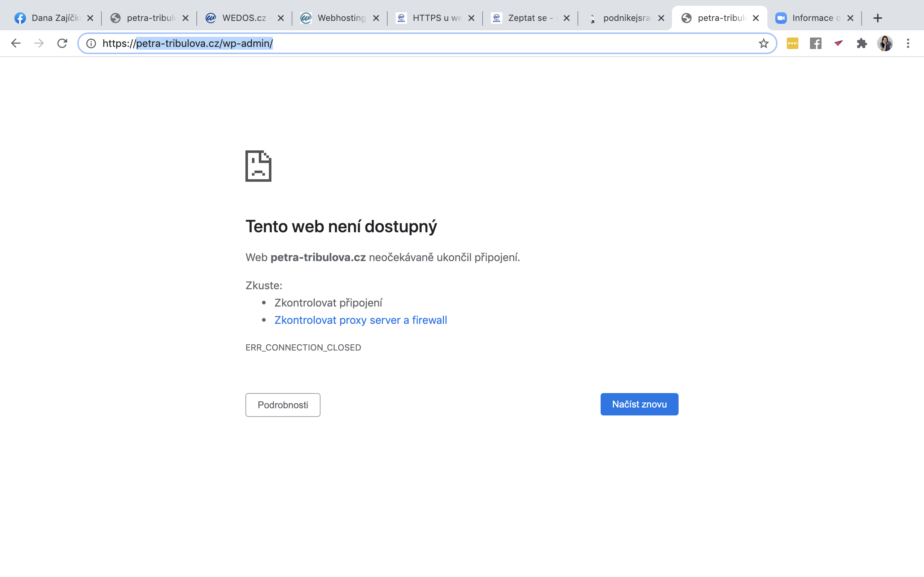Click the red paper plane extension icon
Viewport: 924px width, 577px height.
pos(838,43)
